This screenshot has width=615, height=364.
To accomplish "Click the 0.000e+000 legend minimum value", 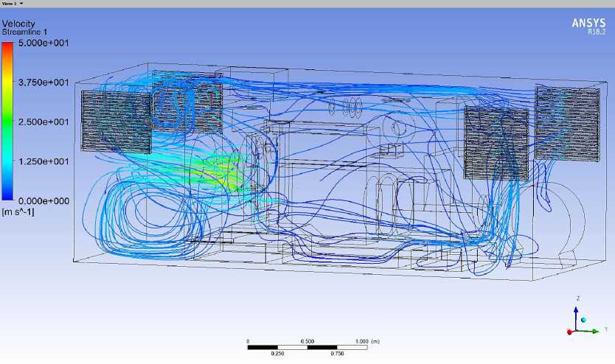I will click(44, 200).
